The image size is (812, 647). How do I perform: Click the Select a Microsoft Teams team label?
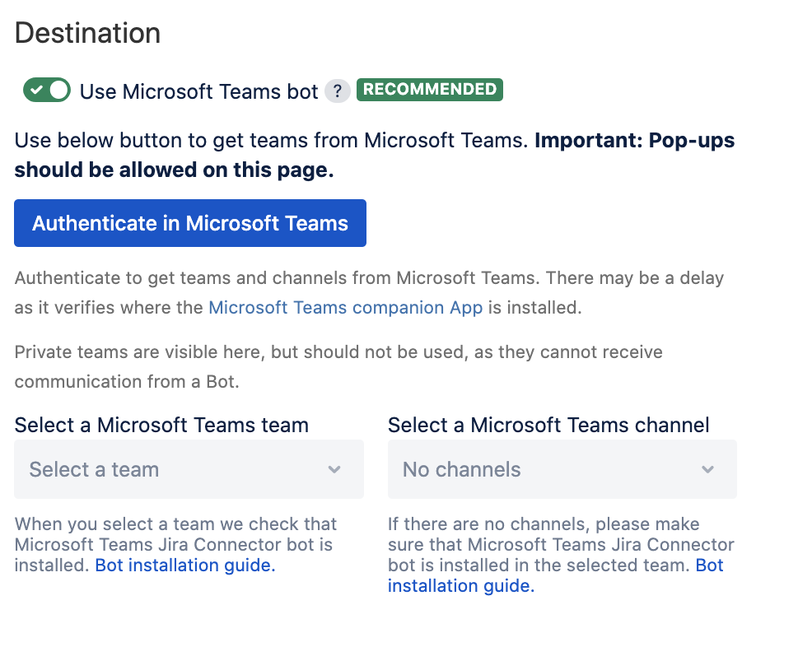(x=161, y=425)
